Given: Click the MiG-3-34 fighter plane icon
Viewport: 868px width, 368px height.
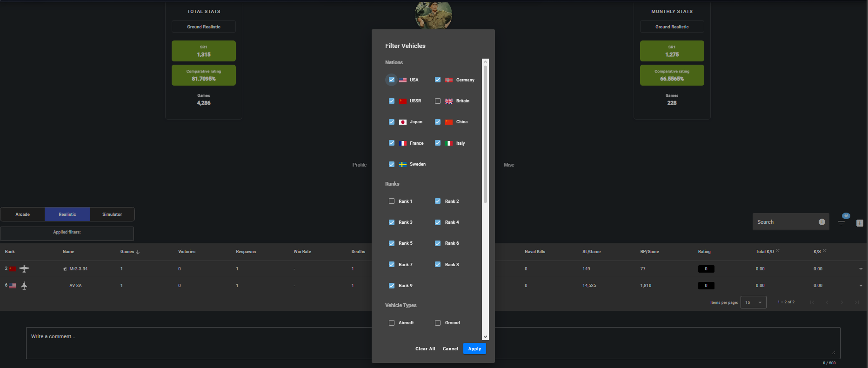Looking at the screenshot, I should click(24, 269).
